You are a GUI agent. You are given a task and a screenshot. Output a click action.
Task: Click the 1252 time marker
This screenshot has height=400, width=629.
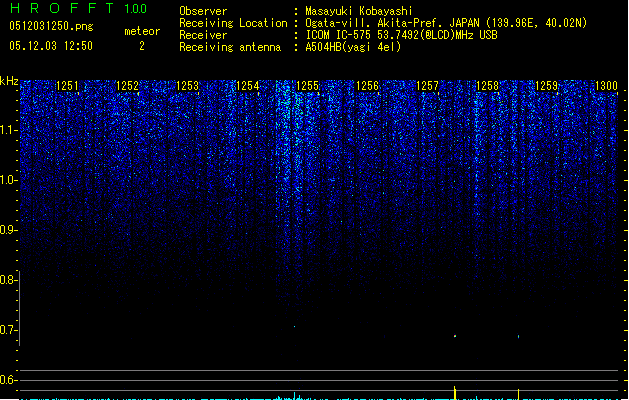(x=127, y=86)
